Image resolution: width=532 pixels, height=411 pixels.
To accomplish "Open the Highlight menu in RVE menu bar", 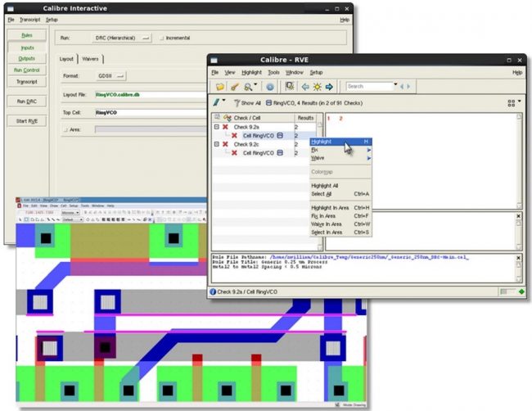I will (x=251, y=72).
